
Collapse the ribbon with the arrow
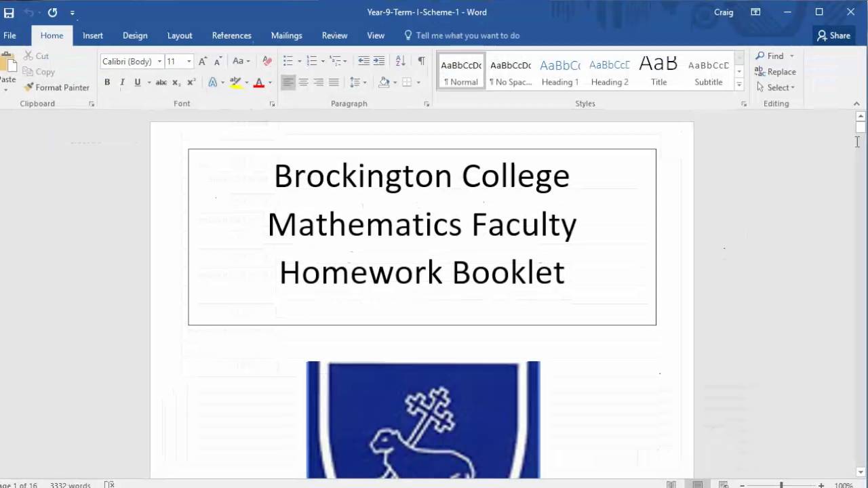tap(856, 104)
